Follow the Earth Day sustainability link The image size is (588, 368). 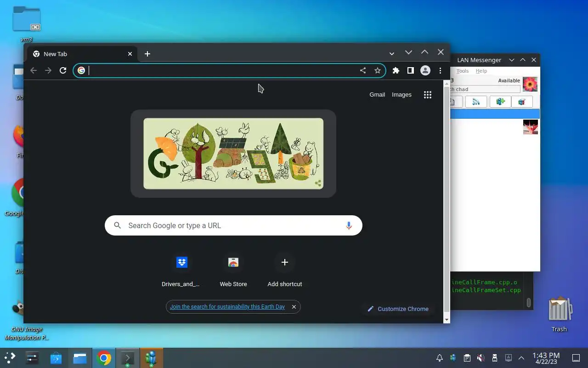click(x=227, y=307)
